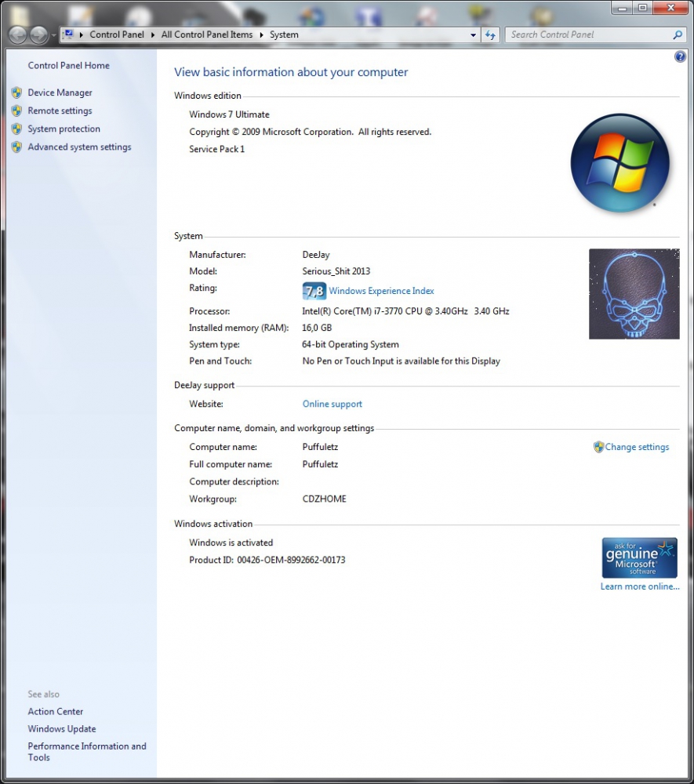694x784 pixels.
Task: Click the Intel Core i7-3770 processor text
Action: coord(405,311)
